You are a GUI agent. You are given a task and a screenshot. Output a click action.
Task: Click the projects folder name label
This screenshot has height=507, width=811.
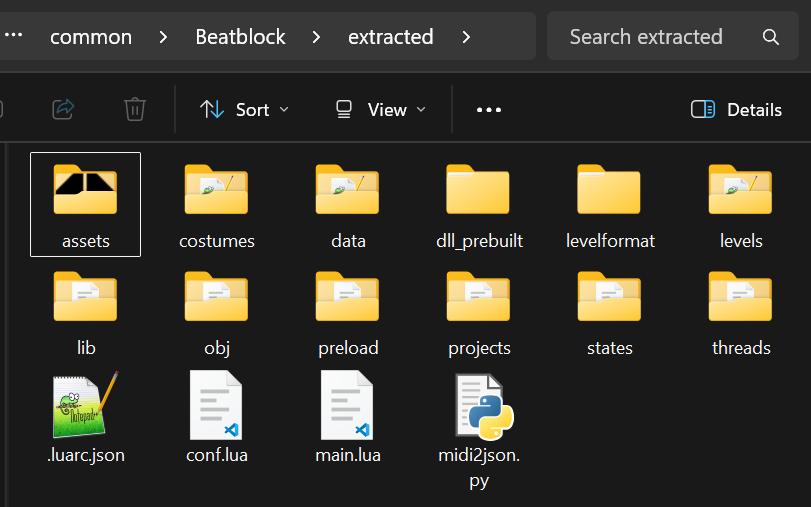[479, 348]
